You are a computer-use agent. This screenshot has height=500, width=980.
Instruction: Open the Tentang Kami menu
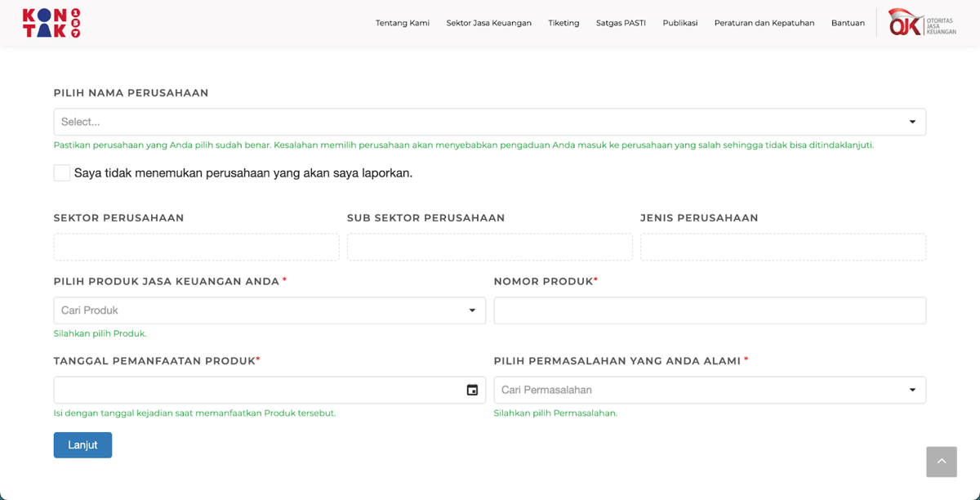pyautogui.click(x=402, y=23)
